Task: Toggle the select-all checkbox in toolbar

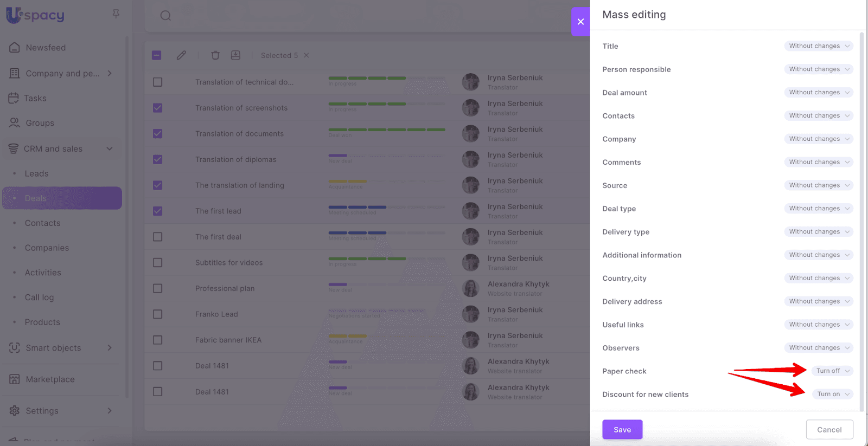Action: pyautogui.click(x=157, y=55)
